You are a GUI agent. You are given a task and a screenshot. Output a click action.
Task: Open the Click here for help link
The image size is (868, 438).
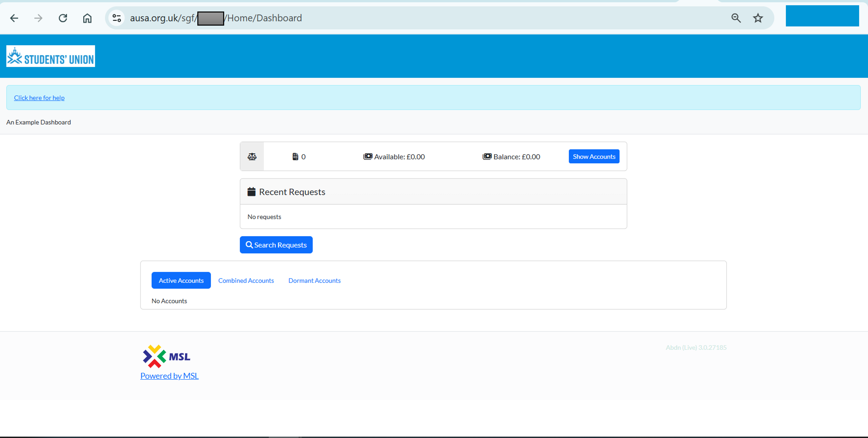click(39, 98)
